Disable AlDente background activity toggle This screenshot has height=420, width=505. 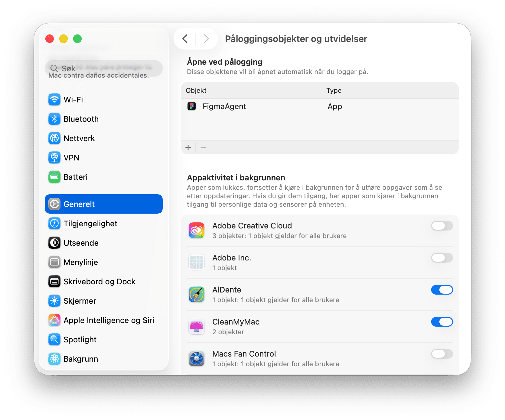pyautogui.click(x=442, y=290)
